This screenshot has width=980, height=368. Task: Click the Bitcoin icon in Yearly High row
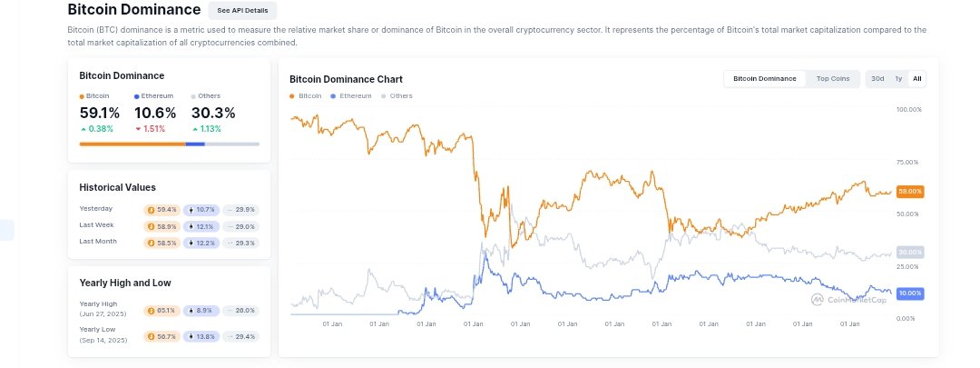click(152, 310)
